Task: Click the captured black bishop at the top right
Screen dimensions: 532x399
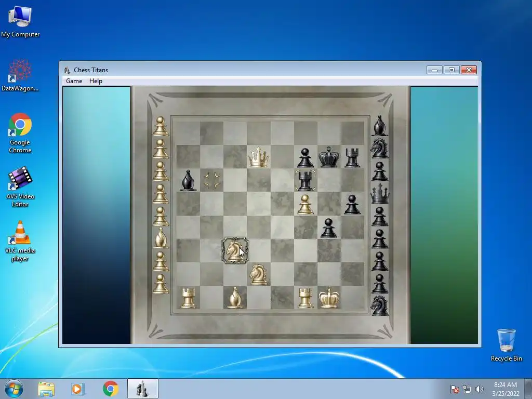Action: click(x=380, y=126)
